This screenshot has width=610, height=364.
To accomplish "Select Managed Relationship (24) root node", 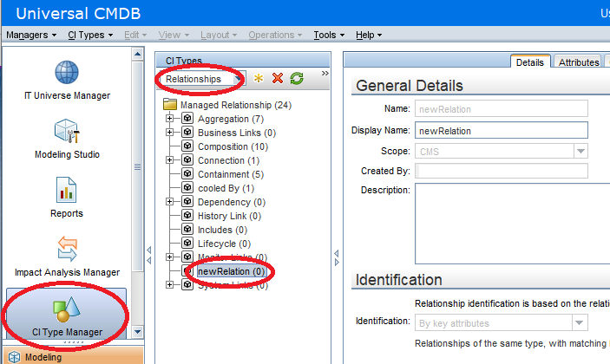I will click(x=236, y=105).
